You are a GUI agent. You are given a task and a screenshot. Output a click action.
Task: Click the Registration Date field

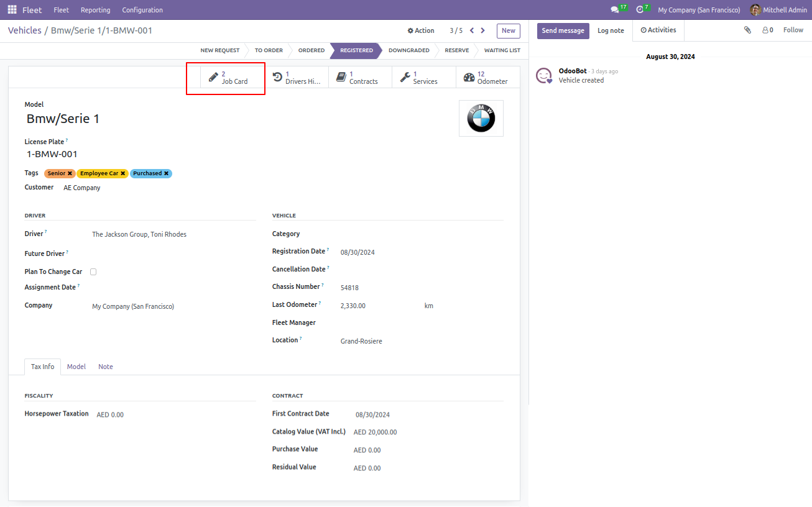pos(358,252)
